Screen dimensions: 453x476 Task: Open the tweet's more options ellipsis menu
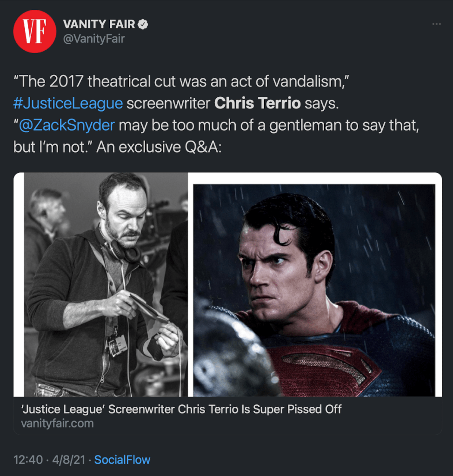pos(436,25)
